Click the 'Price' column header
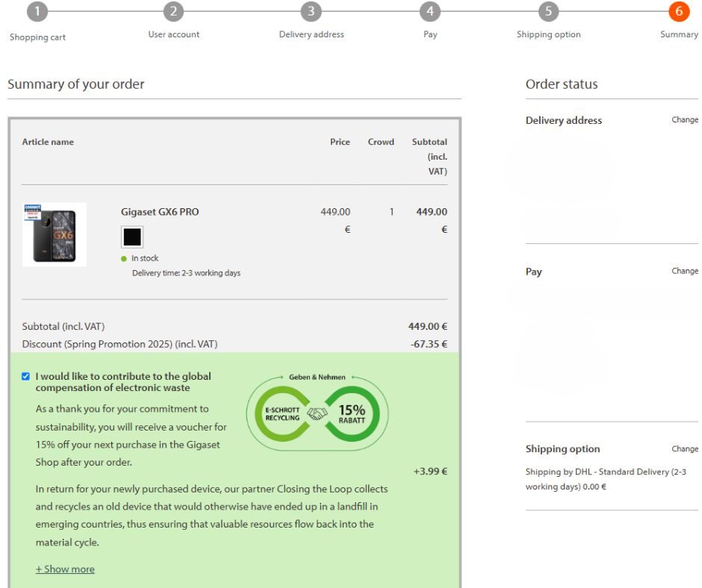702x588 pixels. tap(341, 142)
